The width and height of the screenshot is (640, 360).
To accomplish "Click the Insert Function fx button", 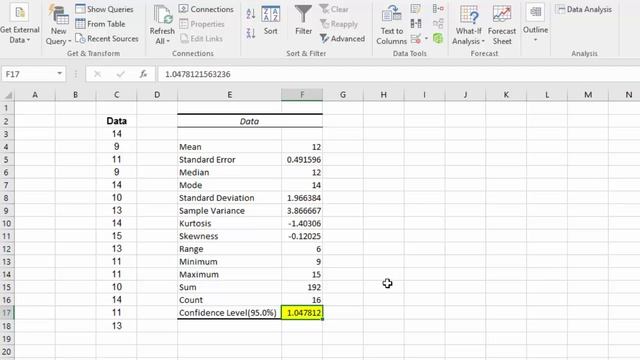I will pyautogui.click(x=143, y=74).
